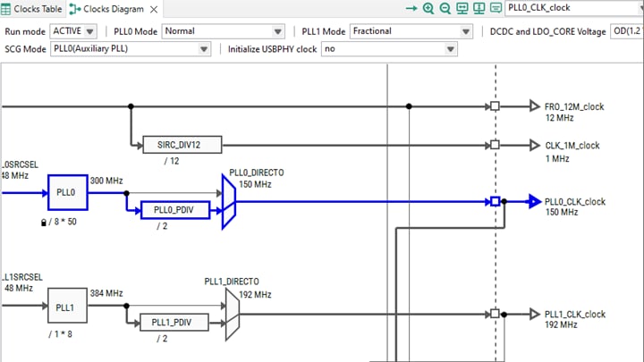Click the second monitor-shaped toolbar icon

point(479,9)
